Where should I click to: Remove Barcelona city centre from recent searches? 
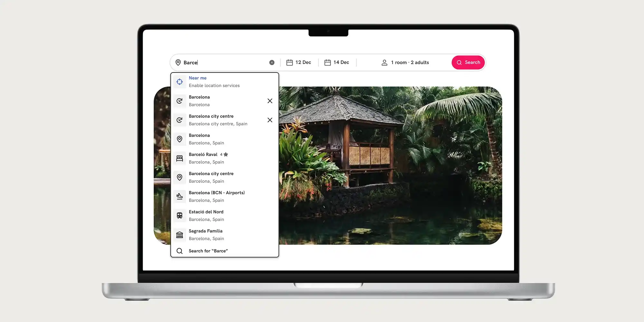tap(270, 120)
